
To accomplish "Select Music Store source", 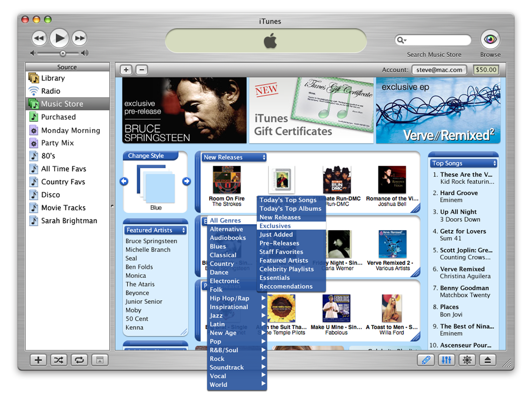I will tap(68, 104).
